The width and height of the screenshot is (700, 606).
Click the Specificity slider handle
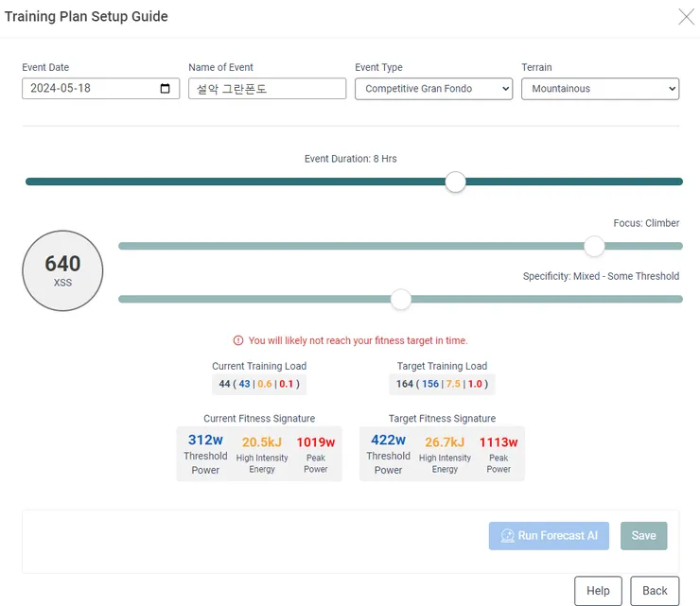tap(401, 299)
